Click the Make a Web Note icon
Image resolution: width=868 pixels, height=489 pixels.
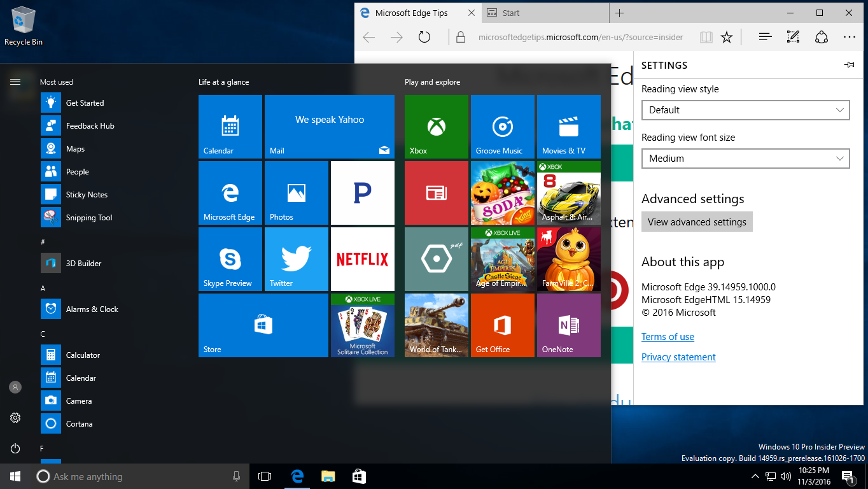point(793,38)
